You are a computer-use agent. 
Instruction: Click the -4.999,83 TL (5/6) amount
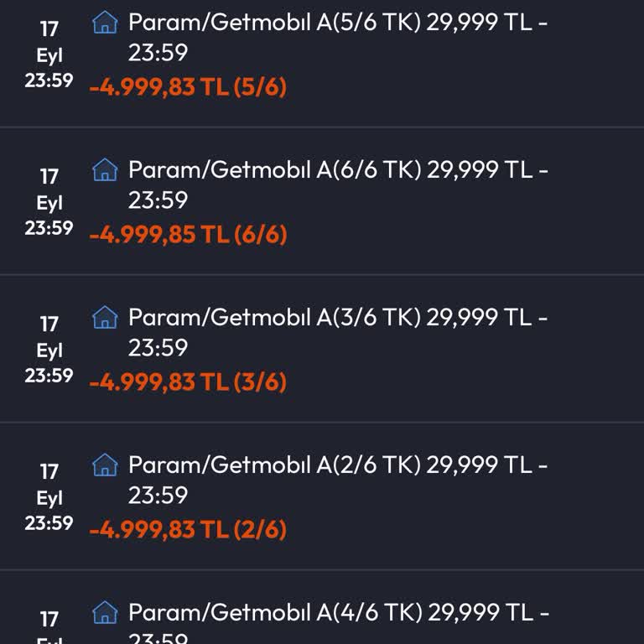click(188, 87)
